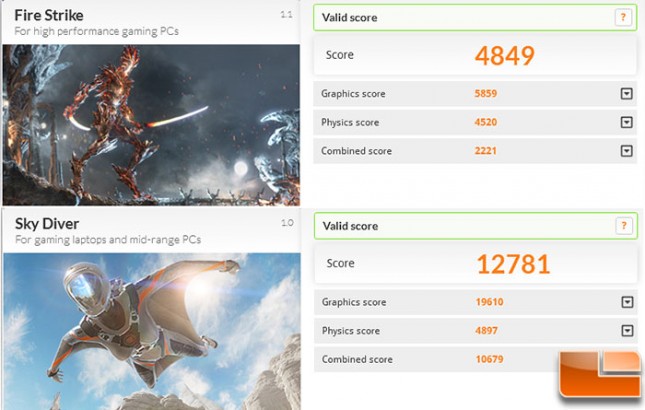Open the help icon beside Fire Strike Valid score
This screenshot has height=410, width=645.
tap(623, 17)
